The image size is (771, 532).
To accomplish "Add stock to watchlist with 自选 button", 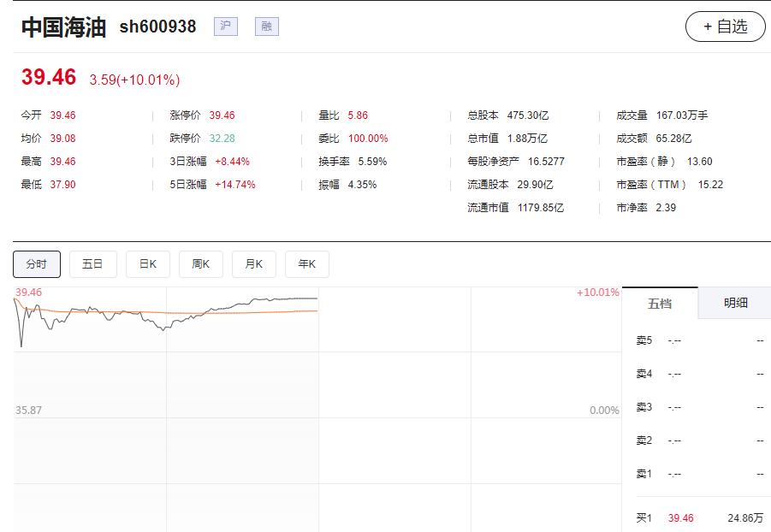I will tap(726, 27).
